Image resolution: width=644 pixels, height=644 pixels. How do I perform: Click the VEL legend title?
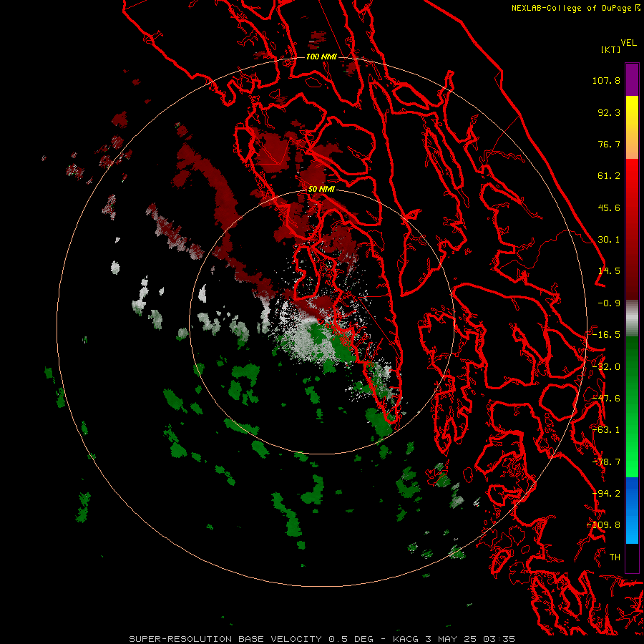click(628, 43)
